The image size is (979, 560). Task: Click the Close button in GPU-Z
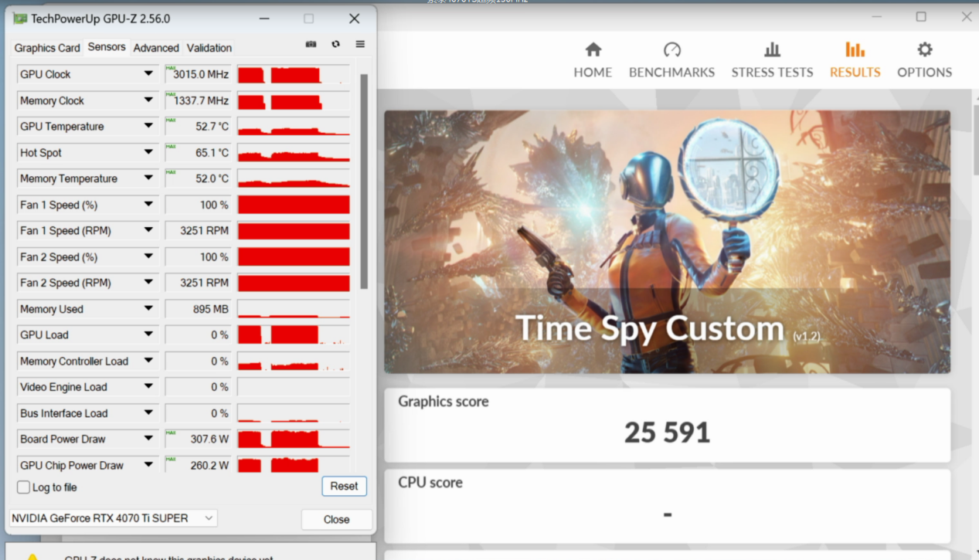pyautogui.click(x=336, y=520)
